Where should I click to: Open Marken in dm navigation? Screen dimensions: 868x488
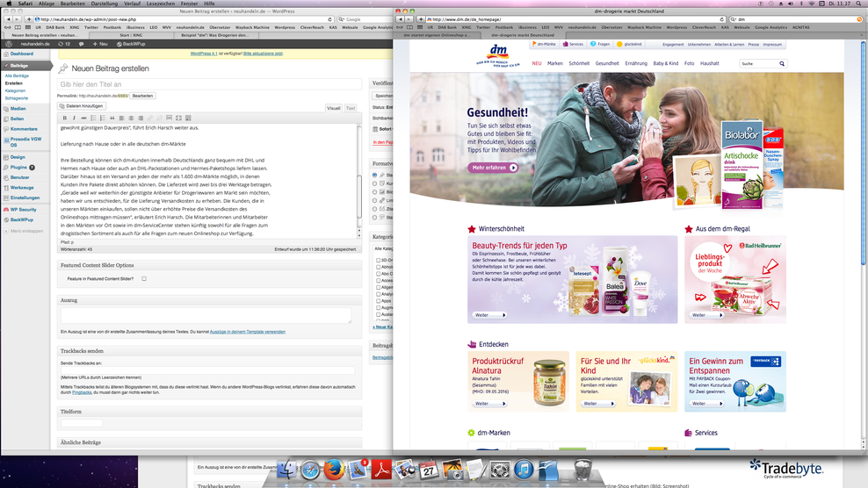[554, 63]
